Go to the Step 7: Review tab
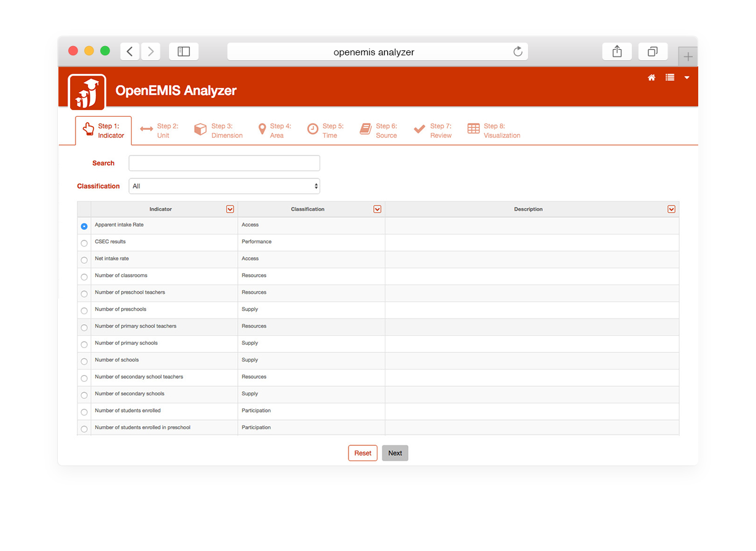756x551 pixels. click(433, 131)
